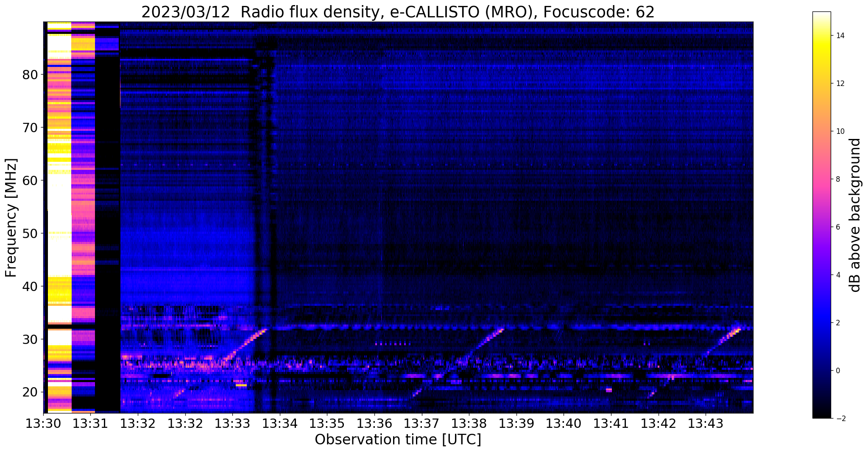Click the 30 MHz frequency tick label
Viewport: 868px width, 452px height.
click(30, 339)
